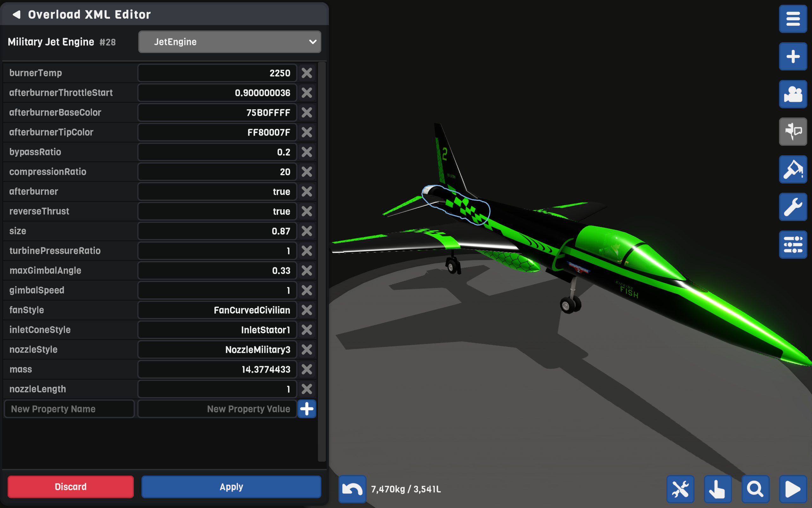Click the New Property Value field
Image resolution: width=812 pixels, height=508 pixels.
point(217,409)
